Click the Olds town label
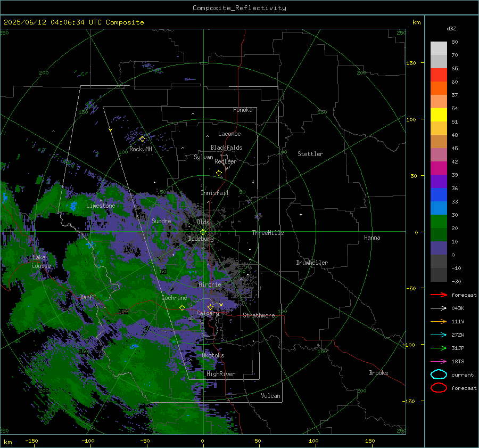The image size is (479, 448). (x=203, y=222)
